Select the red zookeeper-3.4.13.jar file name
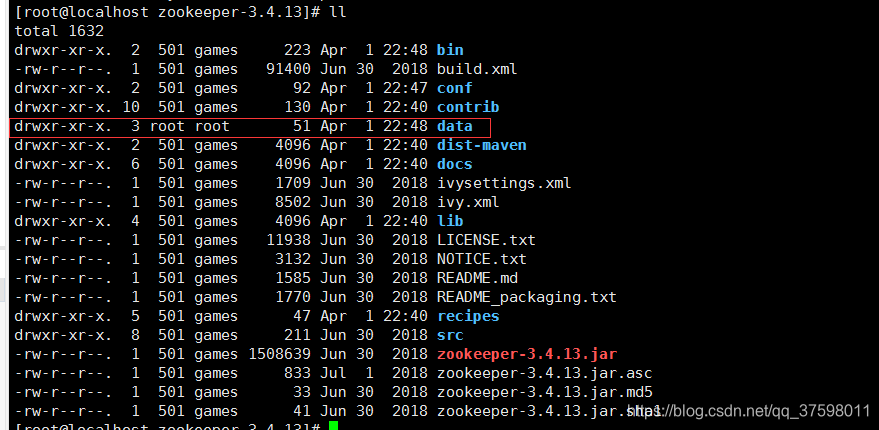Viewport: 879px width, 430px height. (526, 354)
